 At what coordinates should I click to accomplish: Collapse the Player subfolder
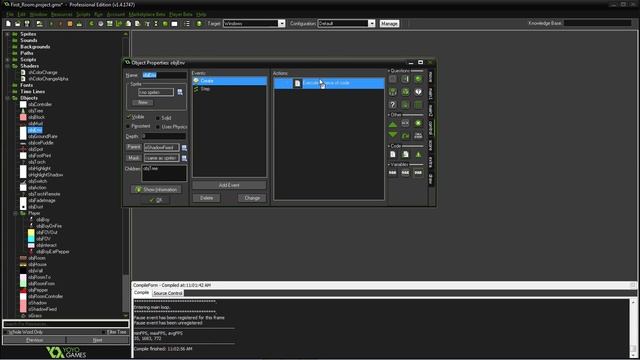click(x=16, y=213)
